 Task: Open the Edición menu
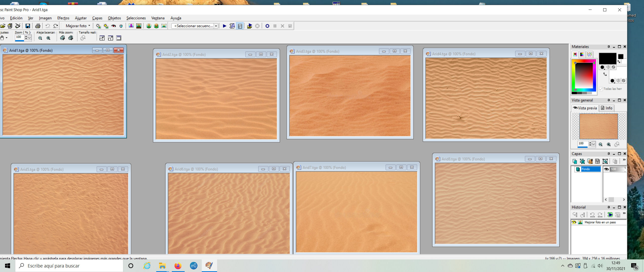click(x=16, y=18)
